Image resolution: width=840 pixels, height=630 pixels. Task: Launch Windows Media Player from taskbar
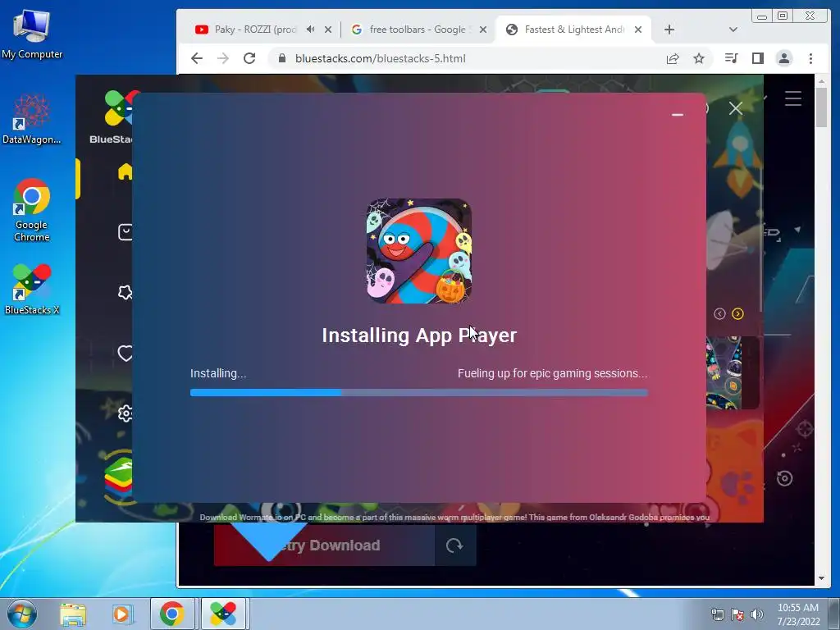(x=122, y=614)
